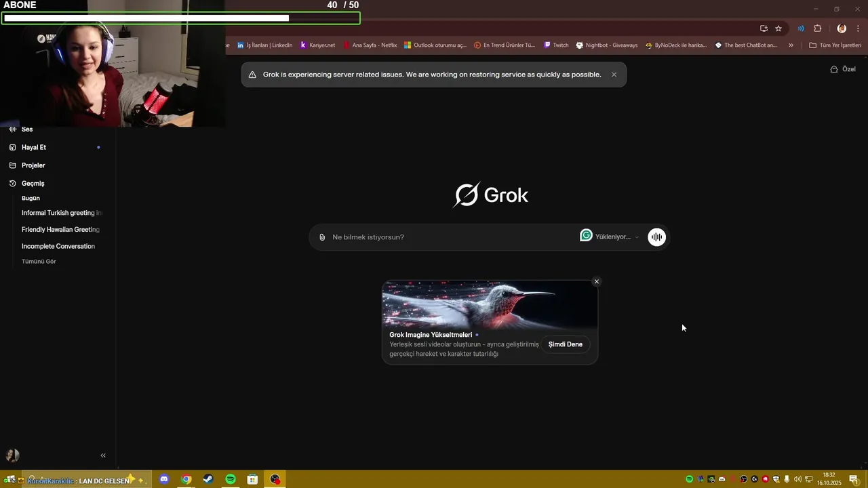This screenshot has height=488, width=868.
Task: Open the İş İlanları LinkedIn bookmark
Action: (264, 45)
